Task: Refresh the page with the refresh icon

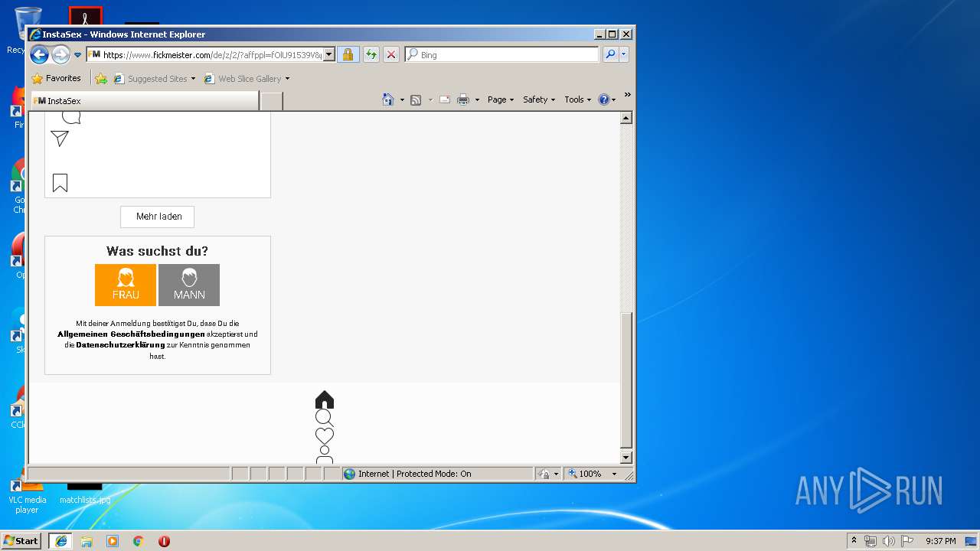Action: point(371,54)
